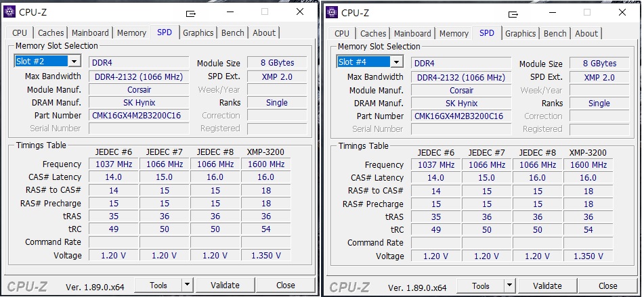Image resolution: width=644 pixels, height=297 pixels.
Task: Click 1600 MHz frequency cell in left window
Action: 265,164
